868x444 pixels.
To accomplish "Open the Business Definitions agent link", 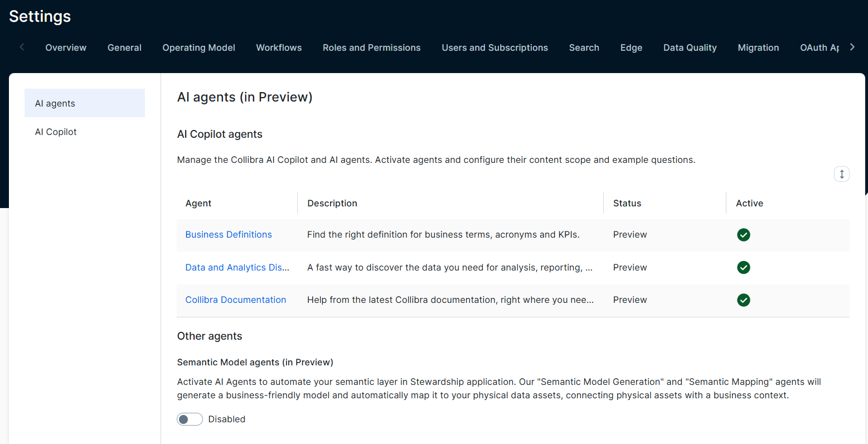I will pyautogui.click(x=229, y=235).
